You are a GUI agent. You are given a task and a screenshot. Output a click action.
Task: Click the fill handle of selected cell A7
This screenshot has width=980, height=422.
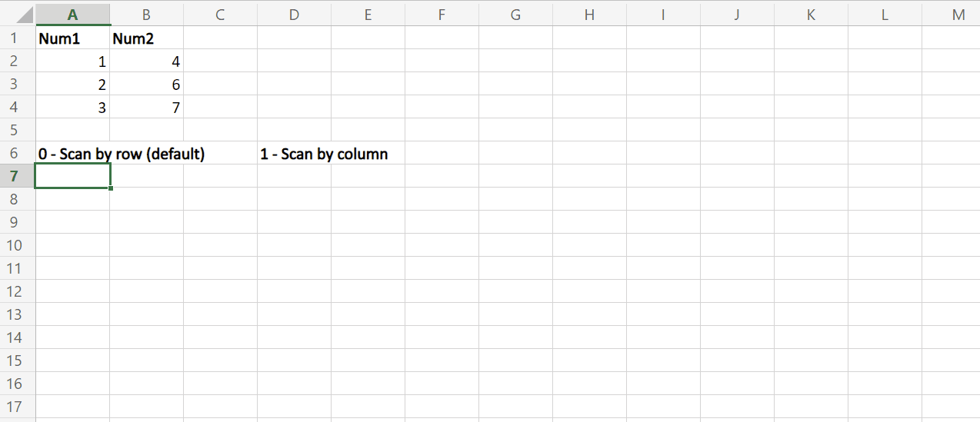point(111,188)
